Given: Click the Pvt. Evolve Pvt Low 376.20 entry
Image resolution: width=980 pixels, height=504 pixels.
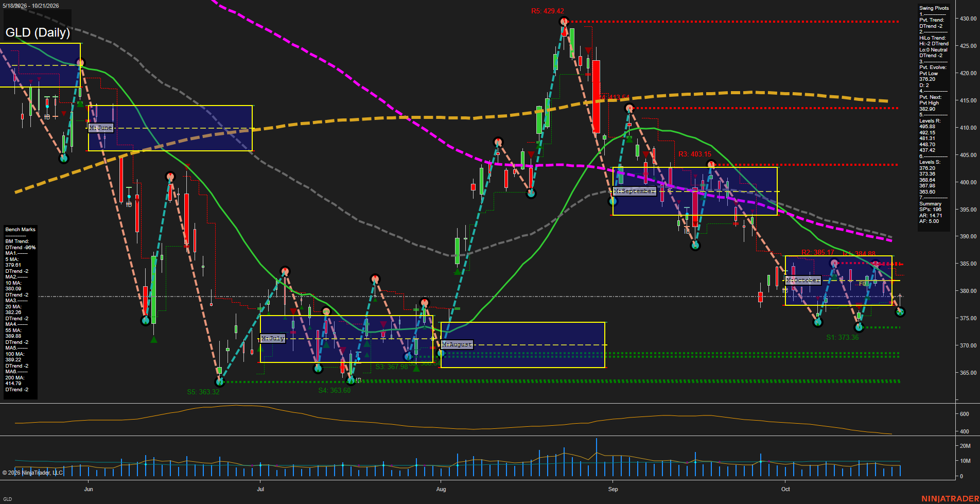Looking at the screenshot, I should click(933, 73).
